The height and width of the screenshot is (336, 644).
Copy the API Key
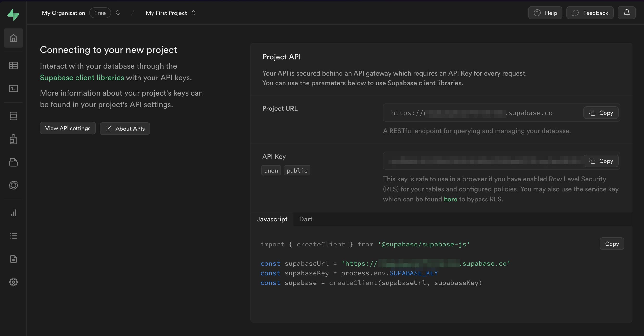click(x=601, y=161)
